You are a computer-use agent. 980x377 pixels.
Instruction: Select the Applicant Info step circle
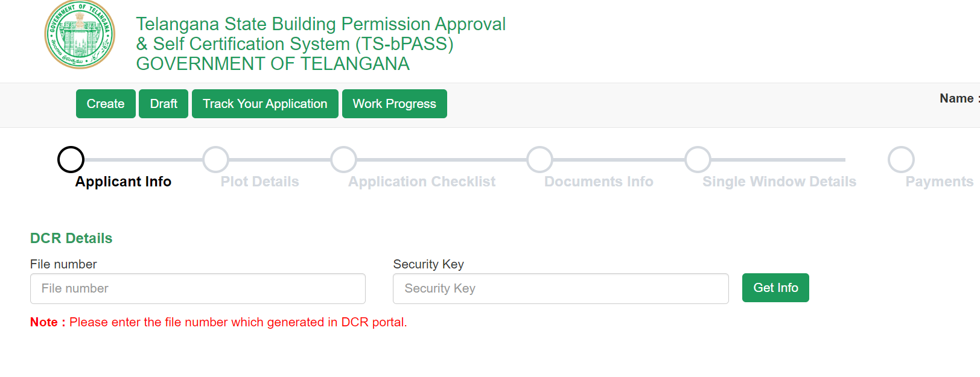tap(71, 160)
